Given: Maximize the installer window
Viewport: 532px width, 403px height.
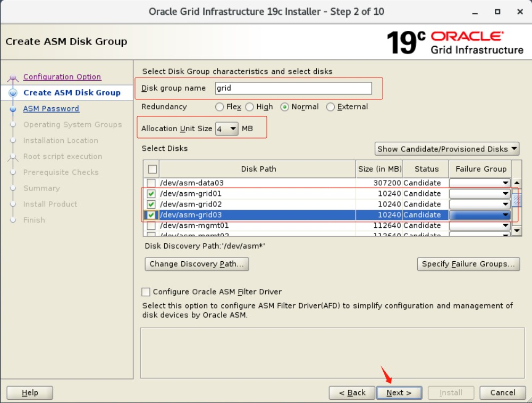Looking at the screenshot, I should click(x=497, y=12).
